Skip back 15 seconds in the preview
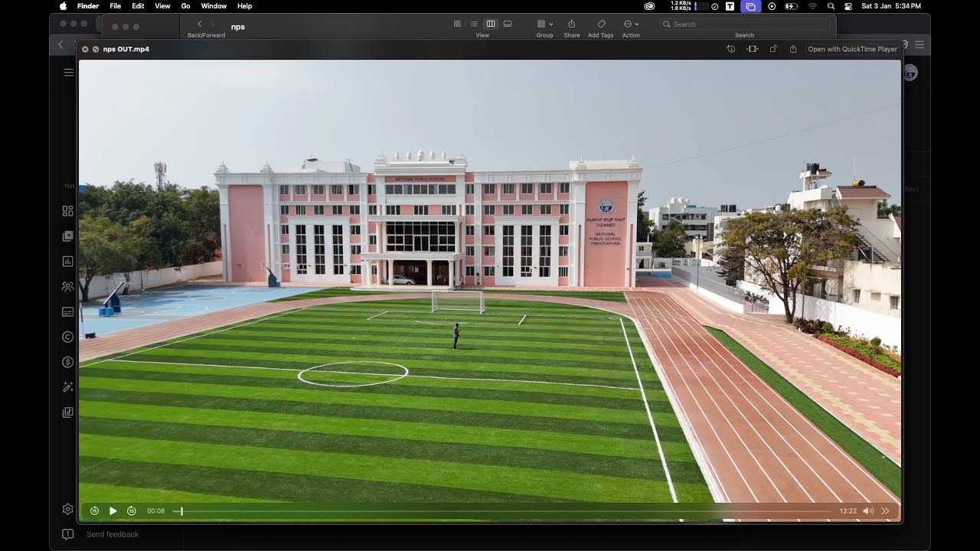 [x=94, y=510]
